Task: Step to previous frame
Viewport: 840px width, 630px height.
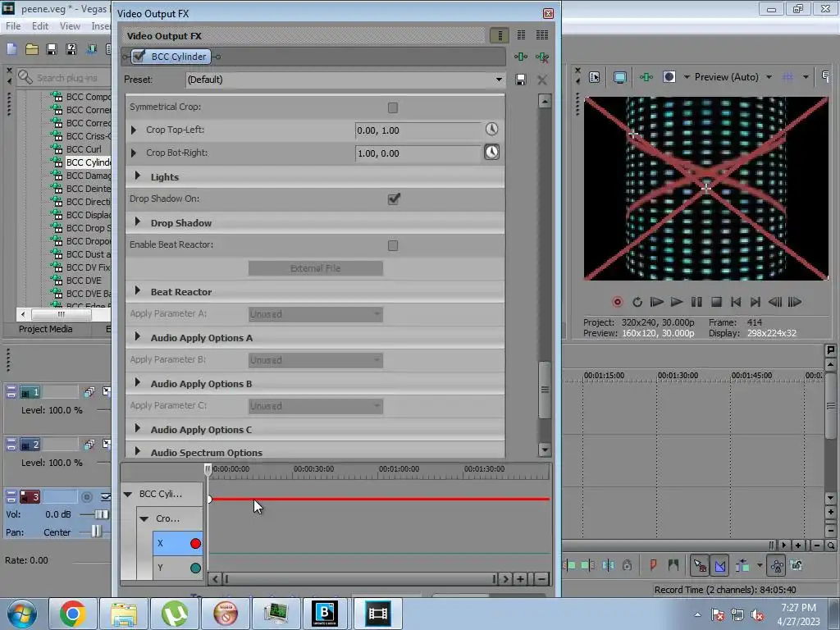Action: point(775,302)
